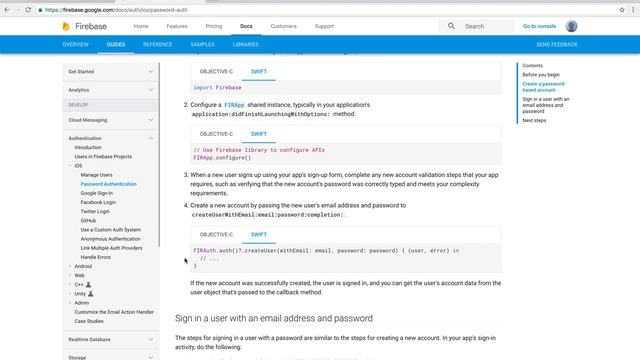Expand the Web tree node
This screenshot has width=640, height=360.
tap(70, 276)
